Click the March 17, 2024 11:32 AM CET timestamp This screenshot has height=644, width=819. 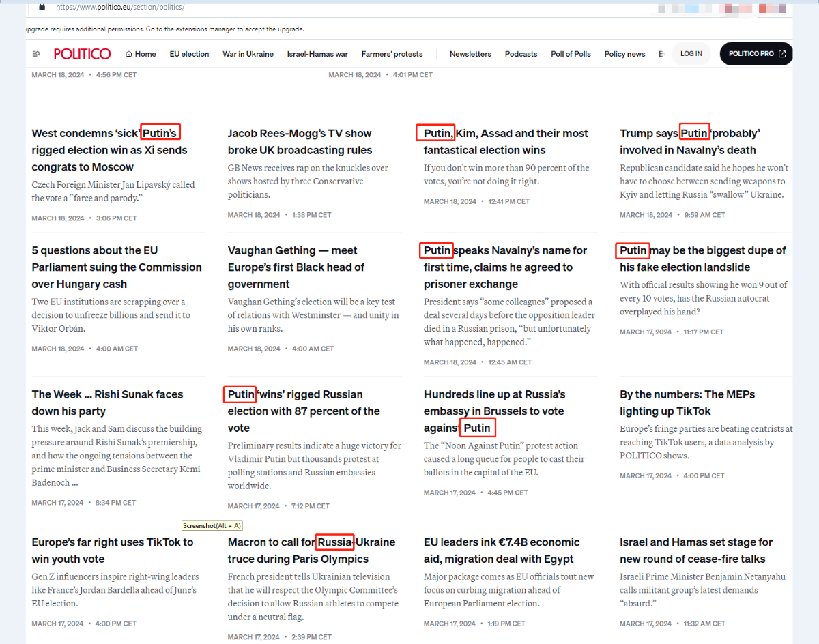(672, 624)
